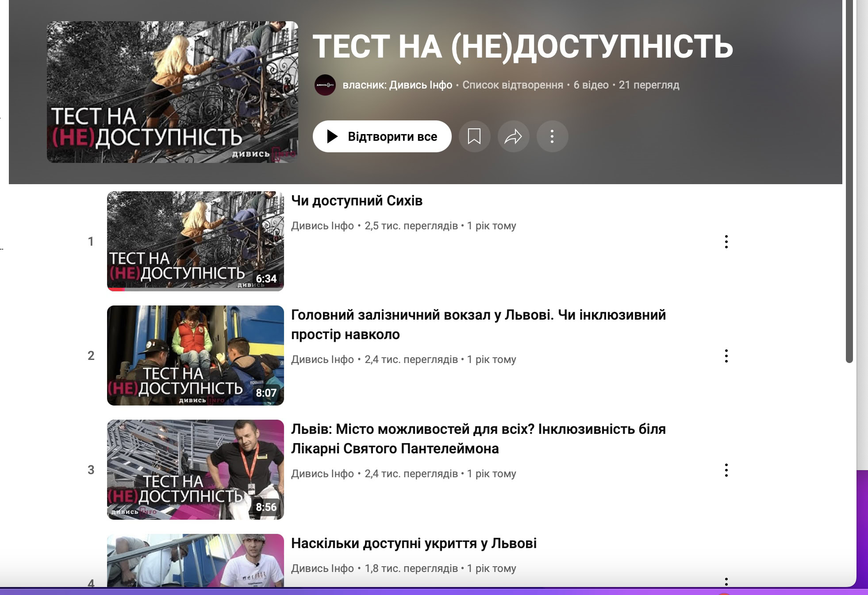Click Дивись Інфо channel name under second video
868x595 pixels.
tap(322, 359)
